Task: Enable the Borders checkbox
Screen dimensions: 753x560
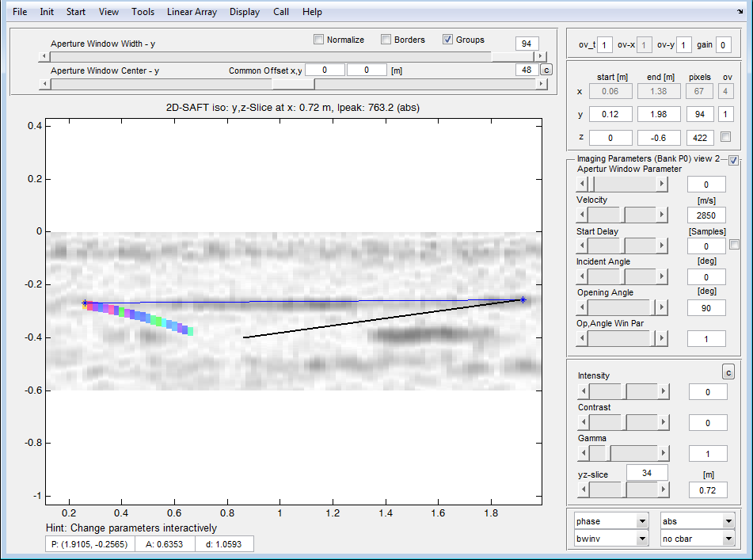Action: (x=386, y=40)
